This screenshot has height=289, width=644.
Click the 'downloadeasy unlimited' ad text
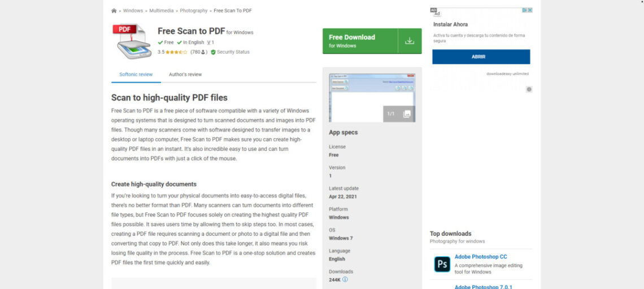(x=508, y=74)
